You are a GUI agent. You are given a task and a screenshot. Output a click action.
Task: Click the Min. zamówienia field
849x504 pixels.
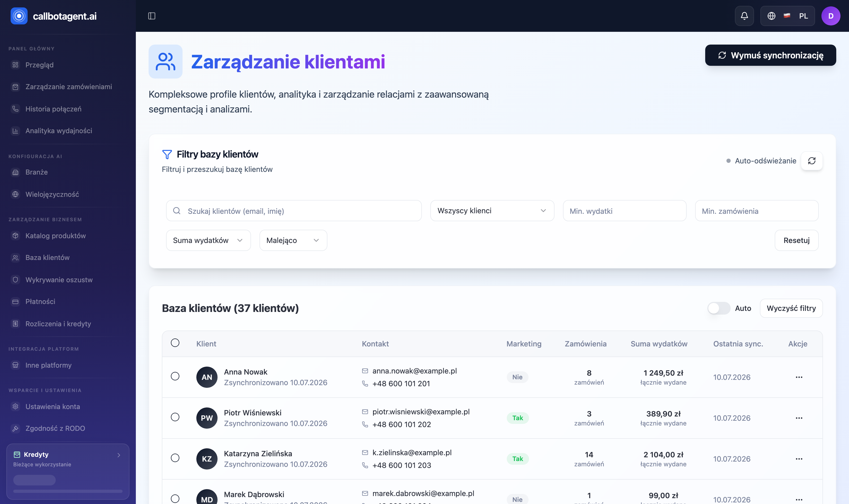757,211
